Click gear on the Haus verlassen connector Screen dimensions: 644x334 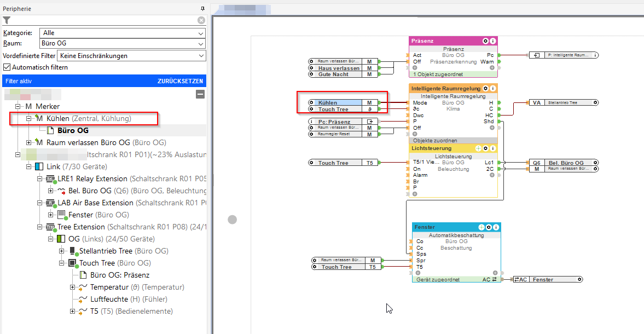tap(312, 68)
